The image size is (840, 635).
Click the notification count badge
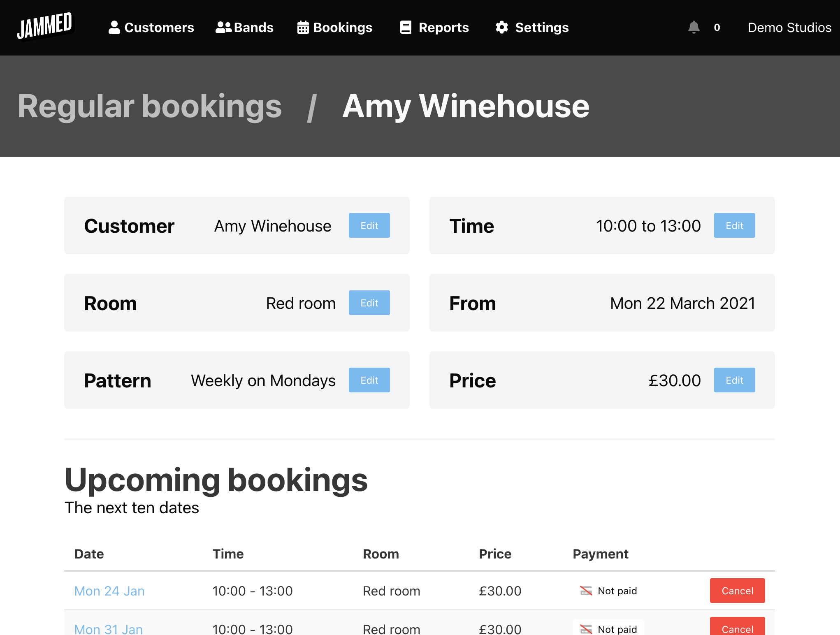[x=717, y=27]
